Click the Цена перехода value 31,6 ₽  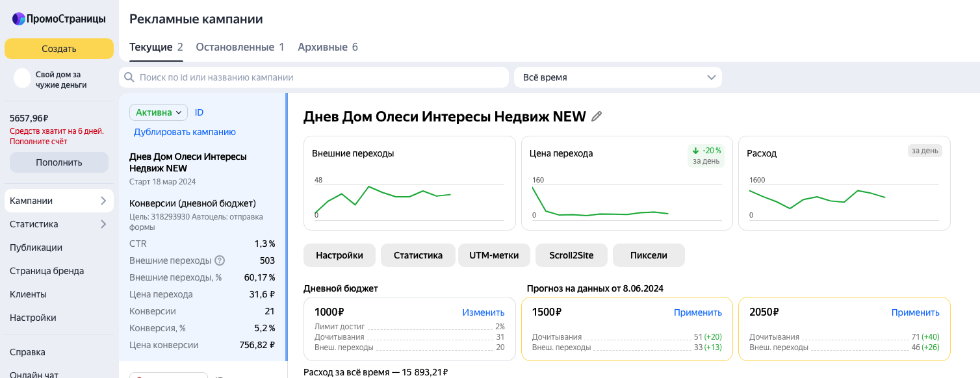[263, 294]
